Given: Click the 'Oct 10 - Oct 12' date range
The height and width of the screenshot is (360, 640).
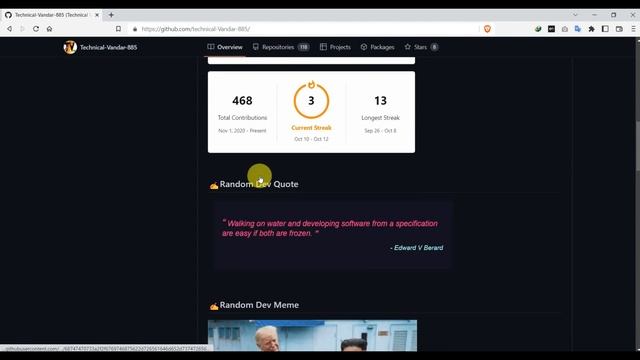Looking at the screenshot, I should click(x=311, y=139).
